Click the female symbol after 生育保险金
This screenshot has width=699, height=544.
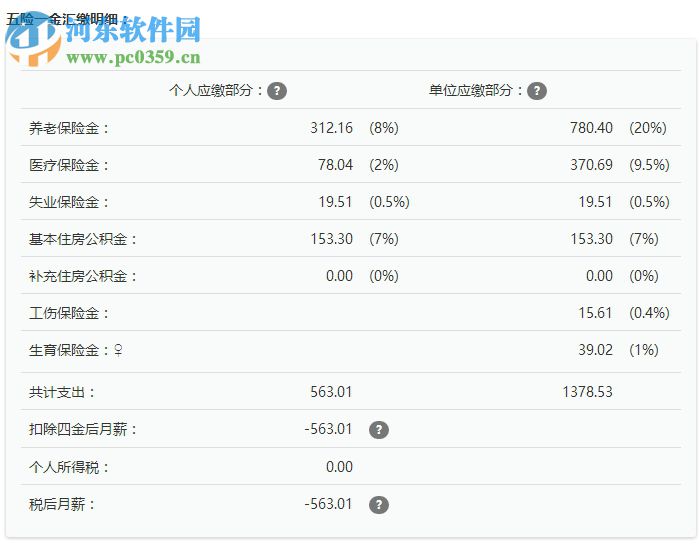[118, 350]
